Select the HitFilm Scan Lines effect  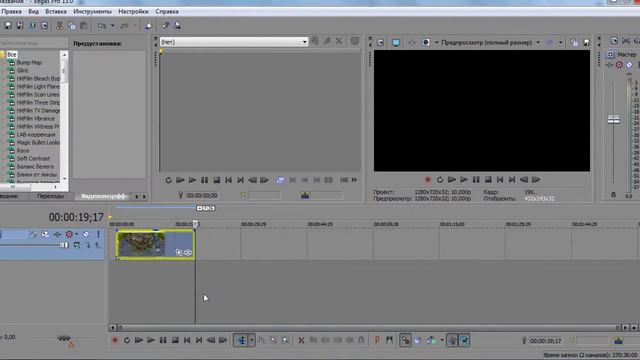pos(38,94)
